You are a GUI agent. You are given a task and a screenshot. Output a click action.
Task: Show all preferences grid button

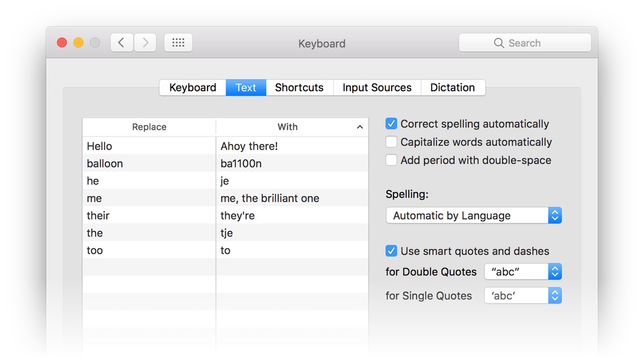[178, 43]
